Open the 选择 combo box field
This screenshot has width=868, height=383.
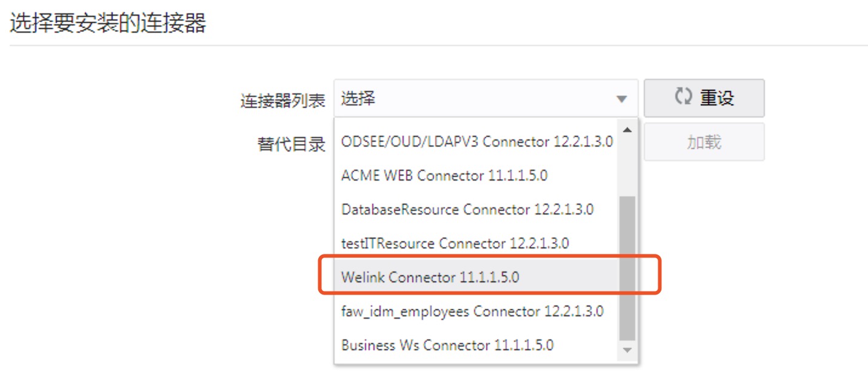coord(486,98)
